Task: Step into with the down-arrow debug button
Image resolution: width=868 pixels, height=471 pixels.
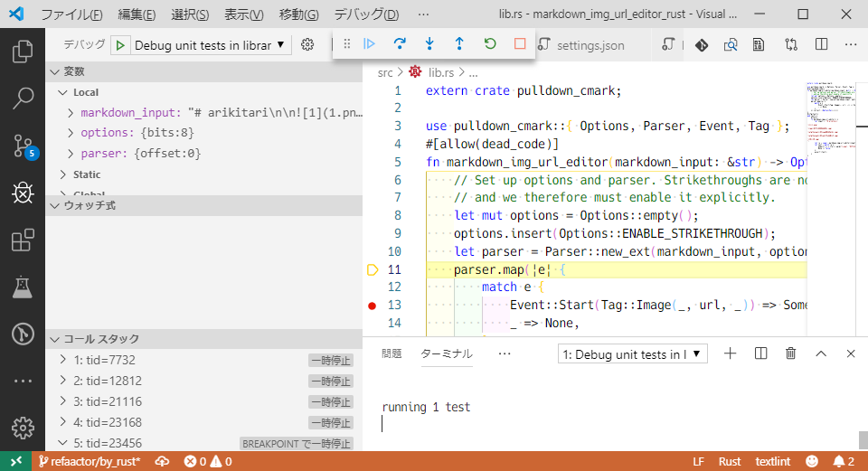Action: [x=429, y=43]
